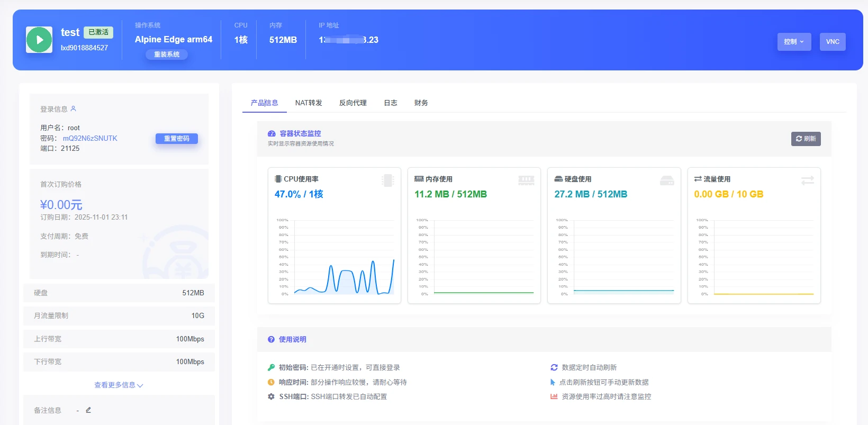Viewport: 868px width, 425px height.
Task: Click the faded memory icon in 内存使用 card
Action: (x=526, y=180)
